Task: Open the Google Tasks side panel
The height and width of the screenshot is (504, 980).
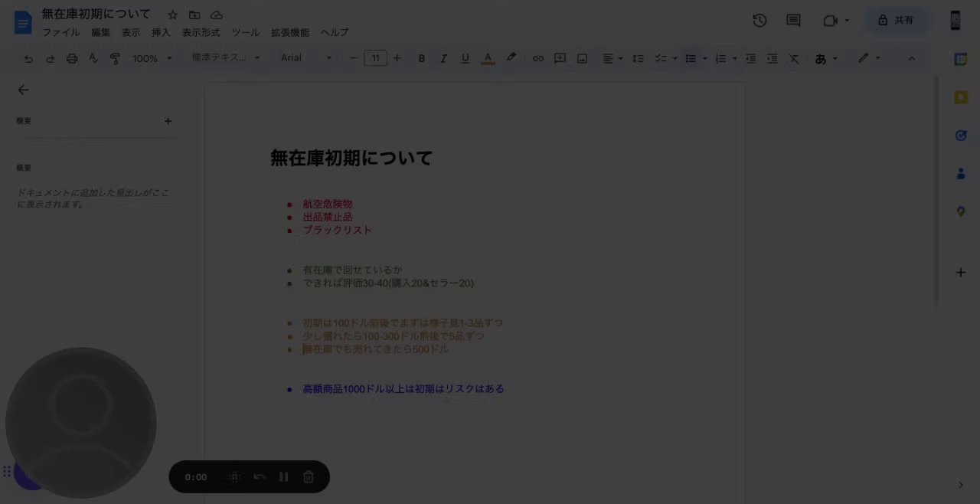Action: [961, 136]
